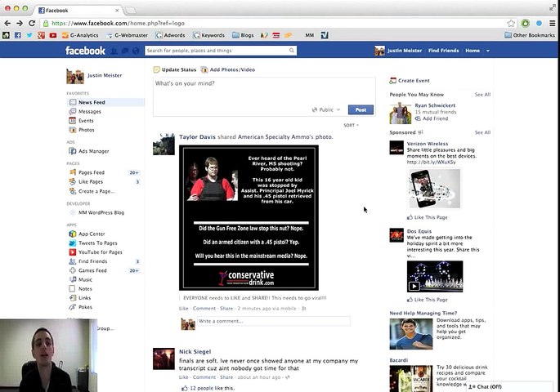The width and height of the screenshot is (560, 392).
Task: Click the Games Feed icon
Action: (x=73, y=270)
